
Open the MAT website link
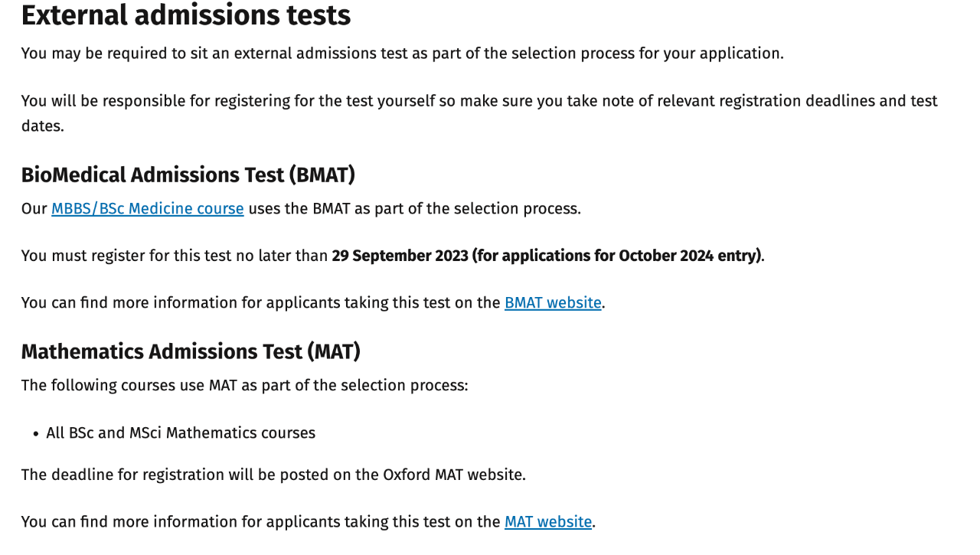pos(548,521)
